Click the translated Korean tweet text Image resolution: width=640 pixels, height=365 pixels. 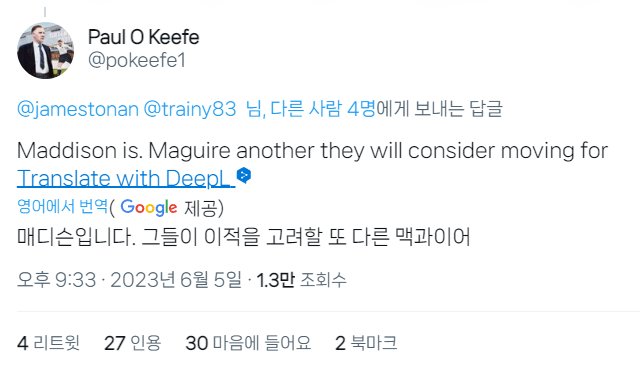pos(244,237)
